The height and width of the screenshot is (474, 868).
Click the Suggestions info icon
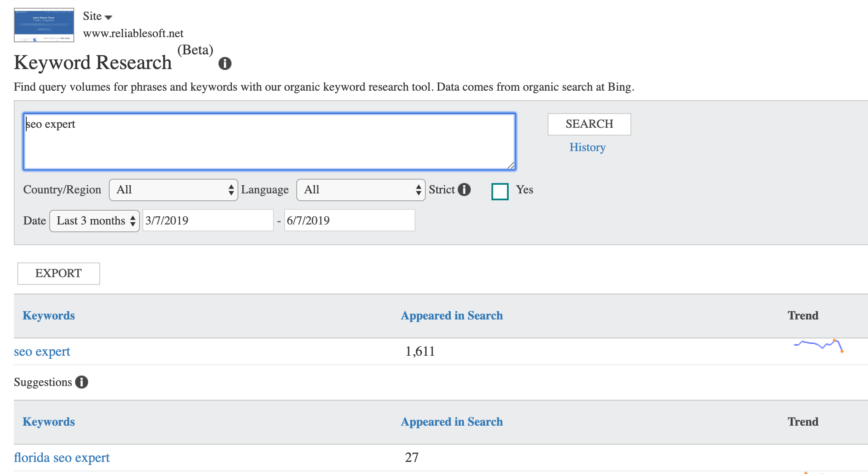81,382
